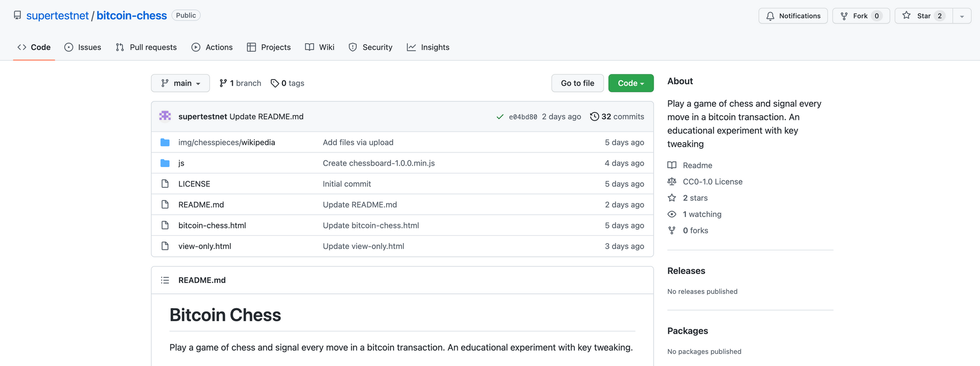
Task: Open the Readme link in About sidebar
Action: [x=690, y=165]
